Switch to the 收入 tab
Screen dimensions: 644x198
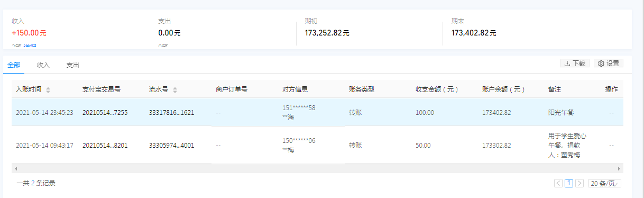tap(43, 65)
